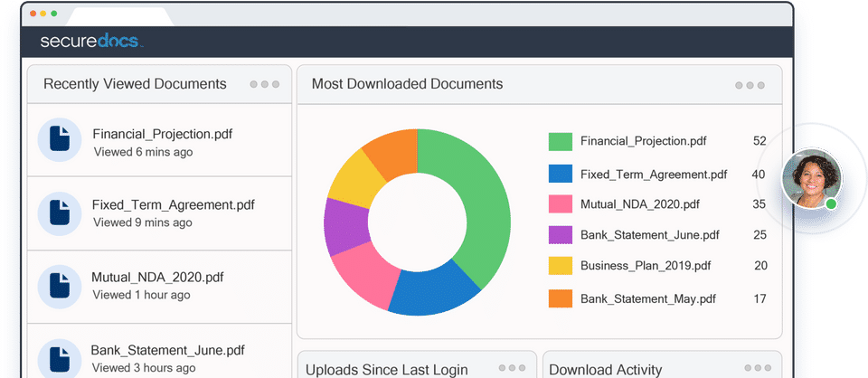The height and width of the screenshot is (378, 868).
Task: Click 'Viewed 6 mins ago' text
Action: pyautogui.click(x=144, y=152)
